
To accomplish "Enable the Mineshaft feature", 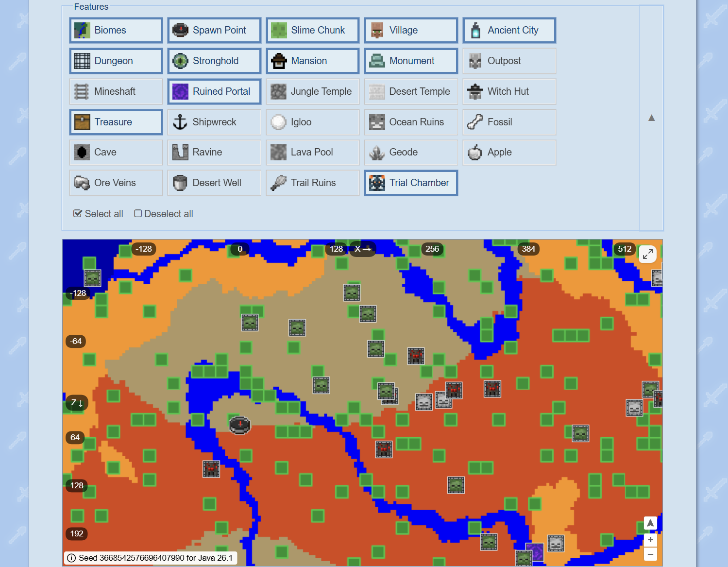I will coord(116,91).
